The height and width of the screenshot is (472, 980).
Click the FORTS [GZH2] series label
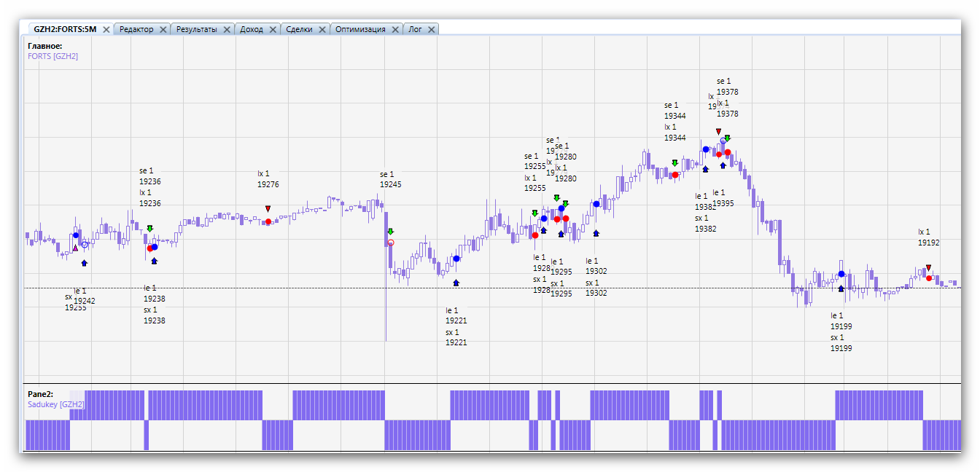[x=52, y=56]
